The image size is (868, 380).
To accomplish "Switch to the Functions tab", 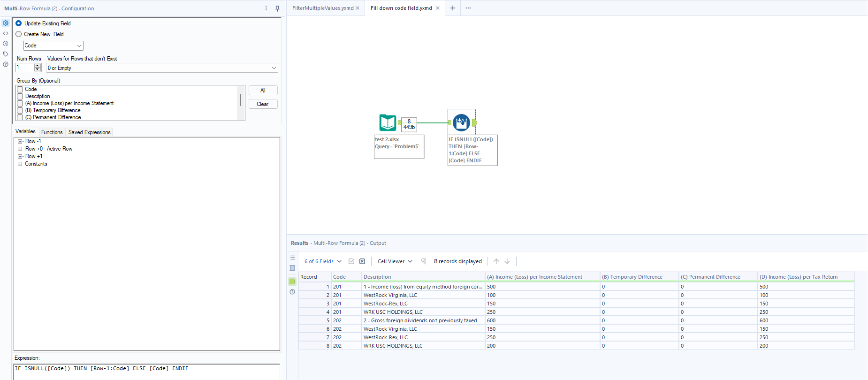I will (x=52, y=132).
